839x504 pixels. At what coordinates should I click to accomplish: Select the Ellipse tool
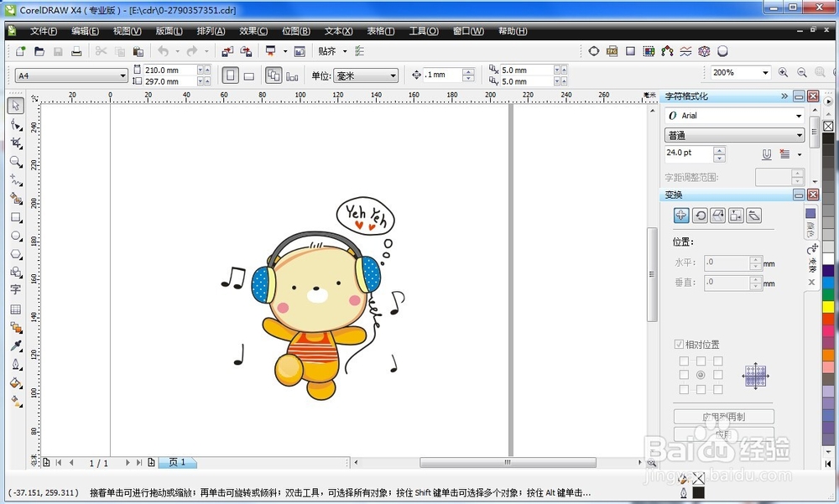[x=16, y=236]
